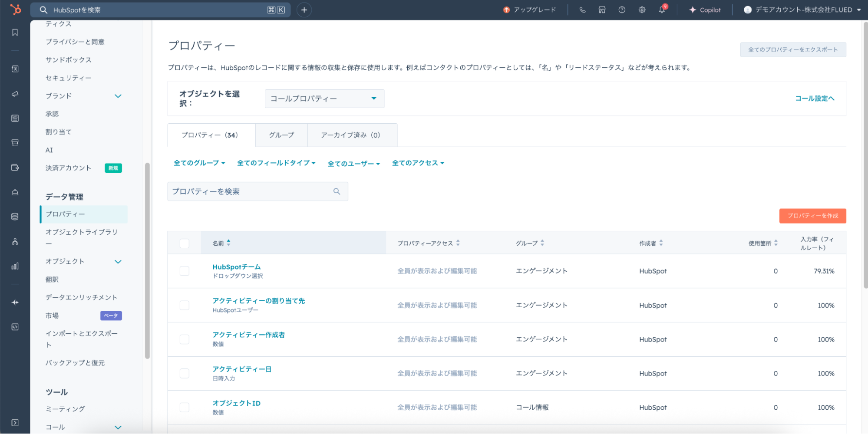868x434 pixels.
Task: Switch to the グループ tab
Action: (x=281, y=135)
